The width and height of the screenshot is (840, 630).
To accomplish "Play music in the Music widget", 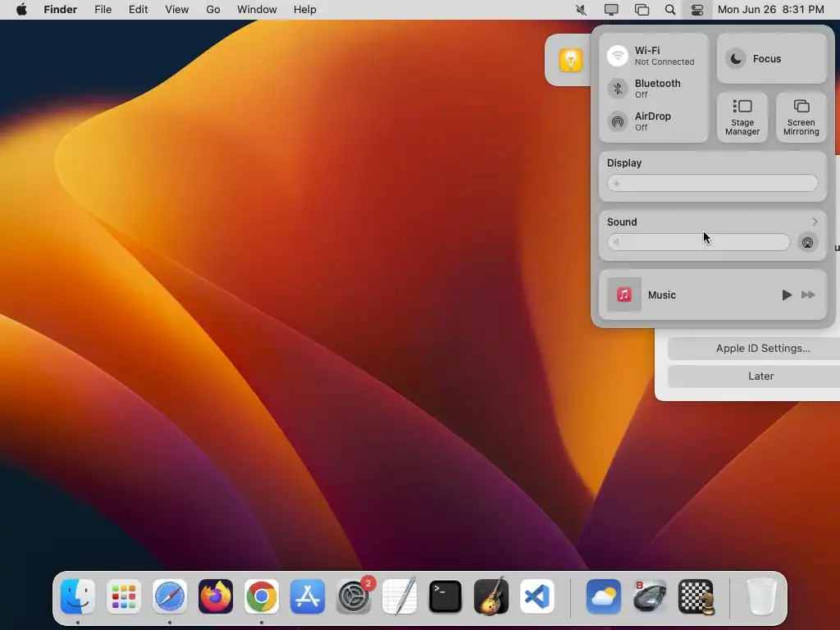I will pyautogui.click(x=786, y=294).
